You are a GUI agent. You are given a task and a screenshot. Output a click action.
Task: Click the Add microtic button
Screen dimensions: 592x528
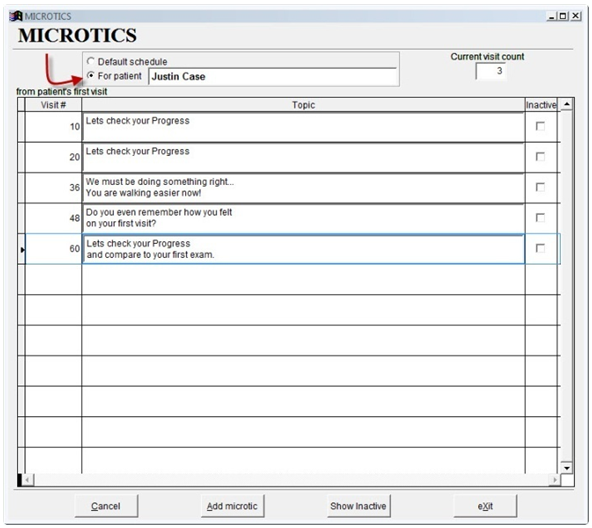click(232, 506)
